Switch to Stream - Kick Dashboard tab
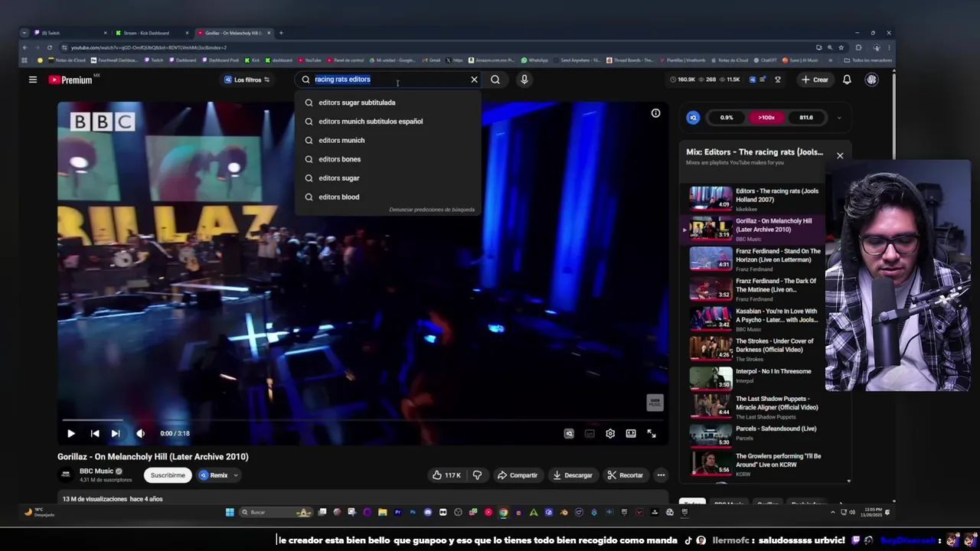 (152, 33)
